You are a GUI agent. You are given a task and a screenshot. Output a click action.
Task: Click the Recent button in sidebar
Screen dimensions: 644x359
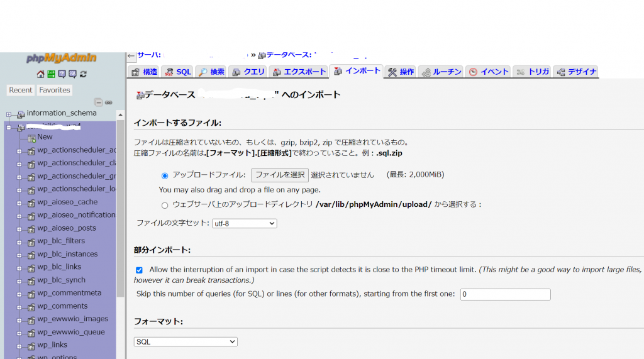(21, 90)
